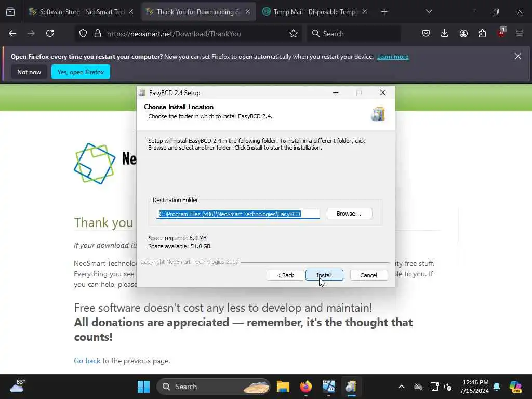Image resolution: width=532 pixels, height=399 pixels.
Task: Go back one page in Firefox
Action: (x=12, y=34)
